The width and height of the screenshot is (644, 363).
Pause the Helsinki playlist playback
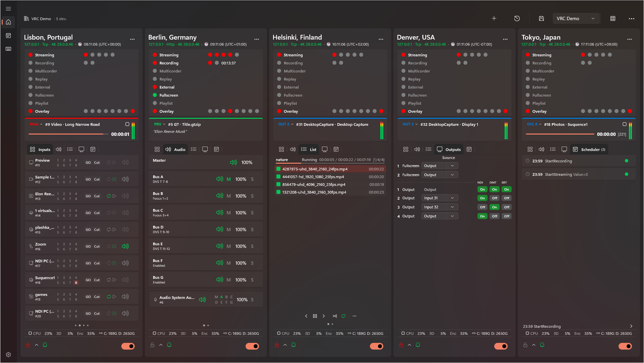coord(315,316)
